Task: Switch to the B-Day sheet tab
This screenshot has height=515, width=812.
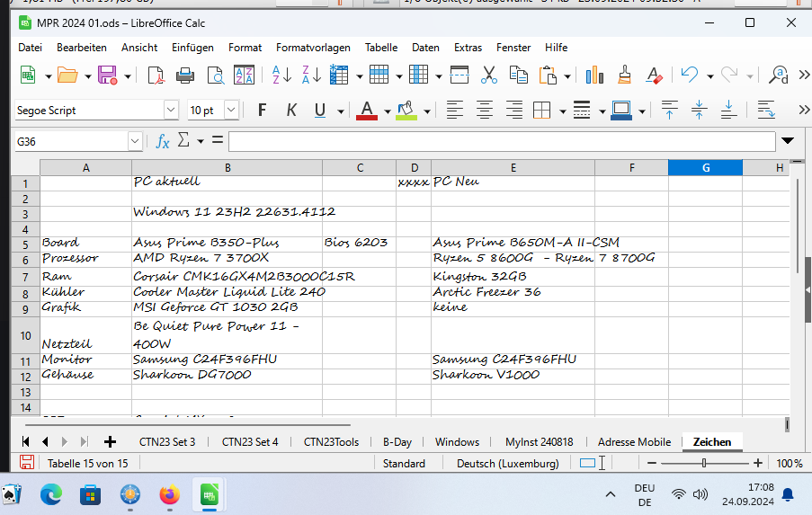Action: [x=397, y=442]
